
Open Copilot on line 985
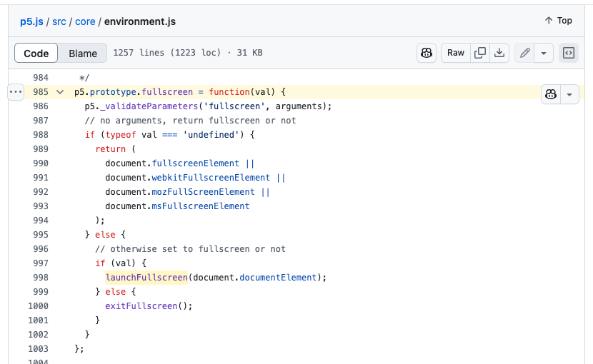coord(551,94)
